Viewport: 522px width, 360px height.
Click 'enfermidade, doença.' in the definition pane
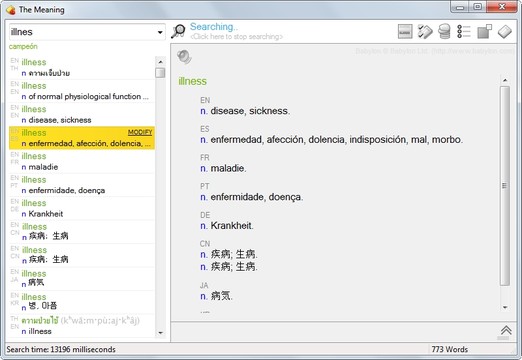[257, 197]
